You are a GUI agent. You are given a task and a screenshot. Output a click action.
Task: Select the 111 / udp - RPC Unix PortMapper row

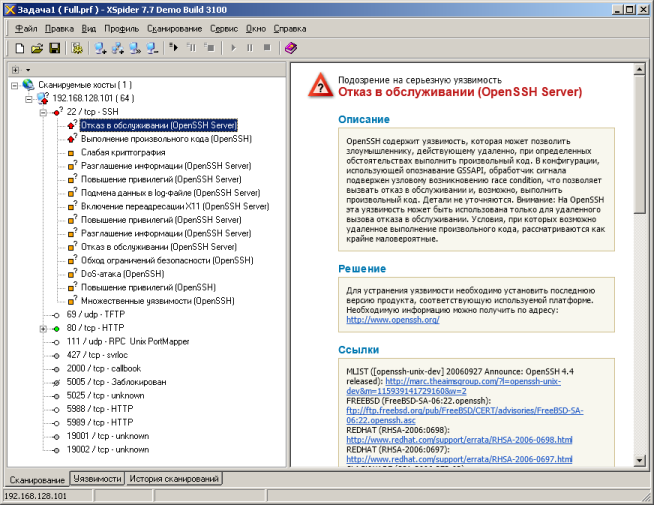coord(128,342)
